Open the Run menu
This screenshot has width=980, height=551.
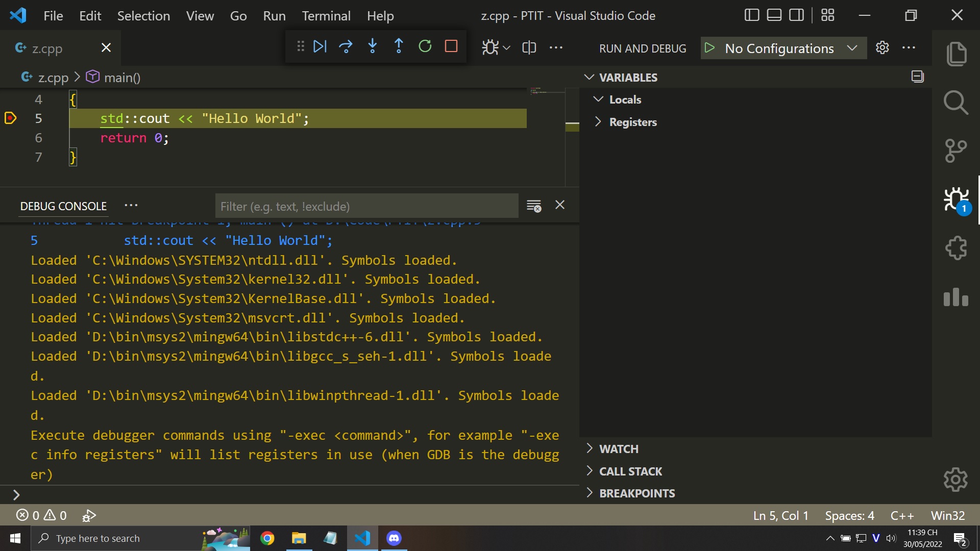point(274,16)
